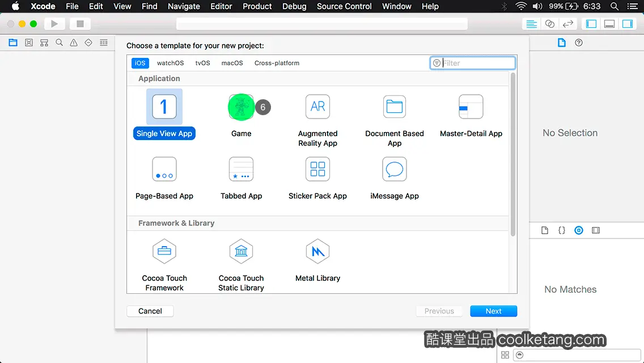Image resolution: width=644 pixels, height=363 pixels.
Task: Switch to the watchOS platform tab
Action: tap(171, 63)
